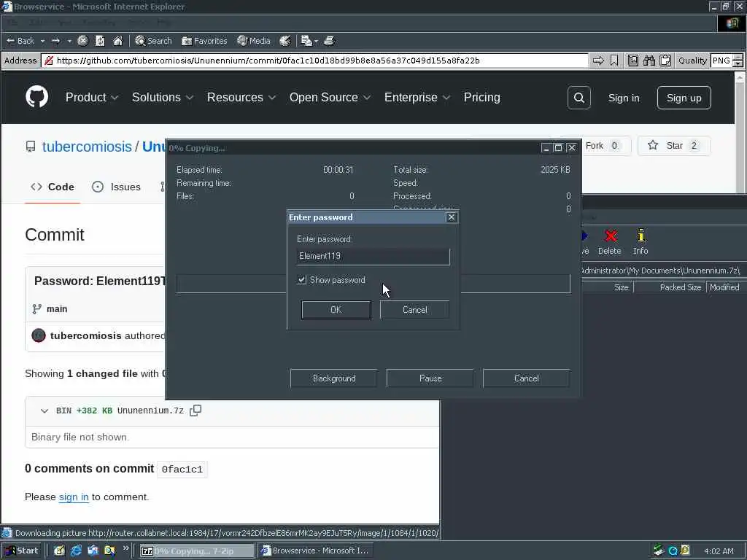
Task: Sort by Packed Size column header
Action: pyautogui.click(x=670, y=287)
